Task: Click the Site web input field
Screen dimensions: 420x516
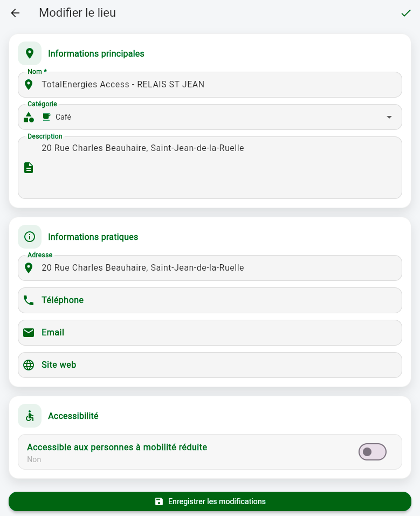Action: point(216,365)
